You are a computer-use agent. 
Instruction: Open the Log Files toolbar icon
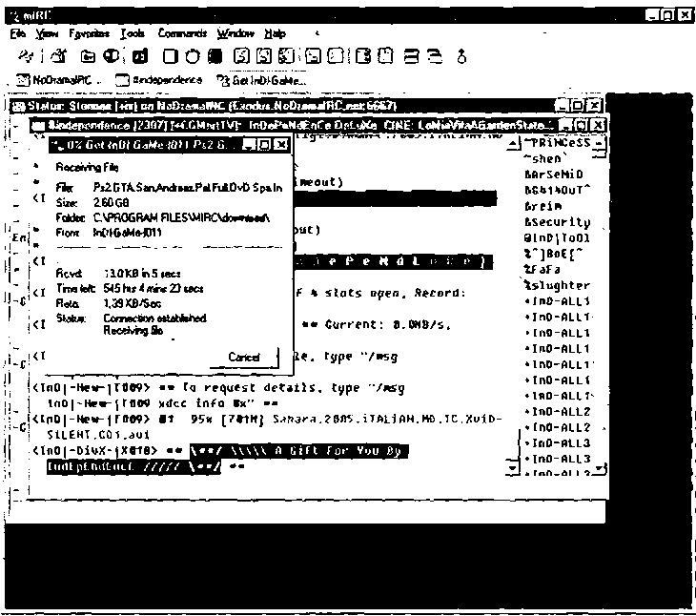point(336,56)
